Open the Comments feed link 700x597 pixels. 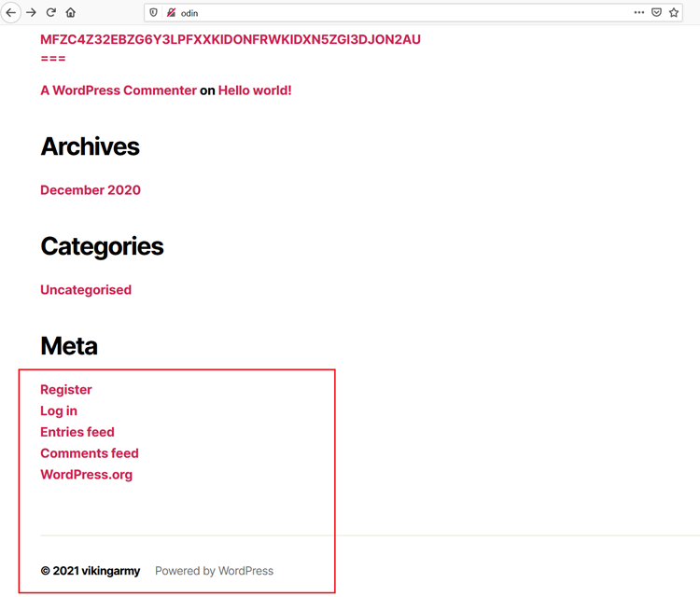coord(90,453)
